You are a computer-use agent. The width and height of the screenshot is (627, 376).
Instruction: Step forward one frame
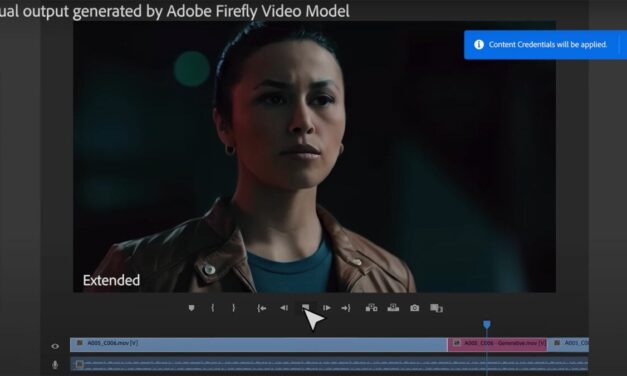coord(327,308)
